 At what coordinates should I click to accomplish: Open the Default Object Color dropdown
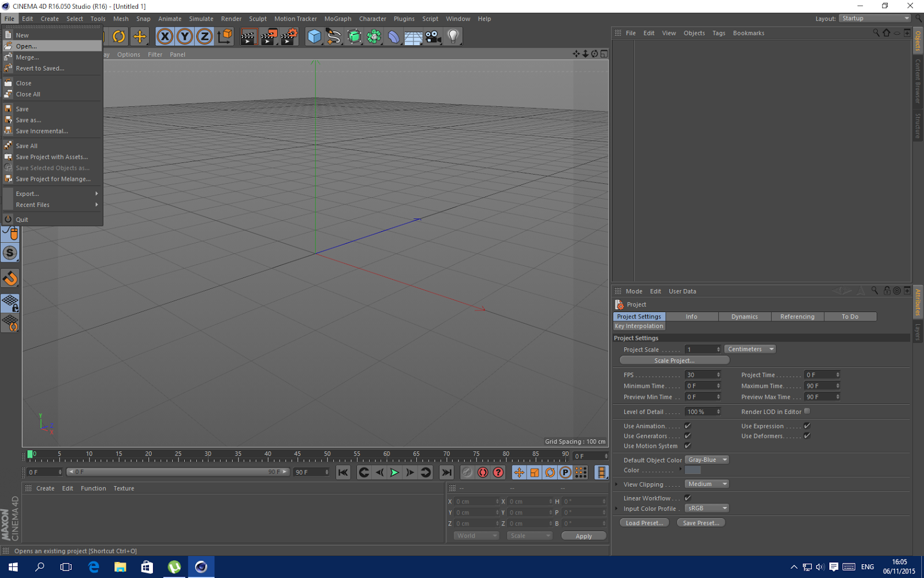coord(707,460)
